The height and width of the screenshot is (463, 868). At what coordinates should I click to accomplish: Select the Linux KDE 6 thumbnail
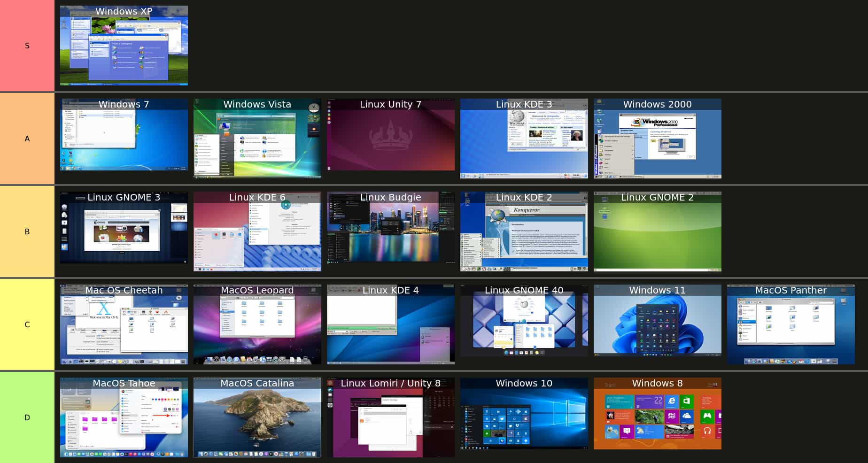tap(257, 231)
